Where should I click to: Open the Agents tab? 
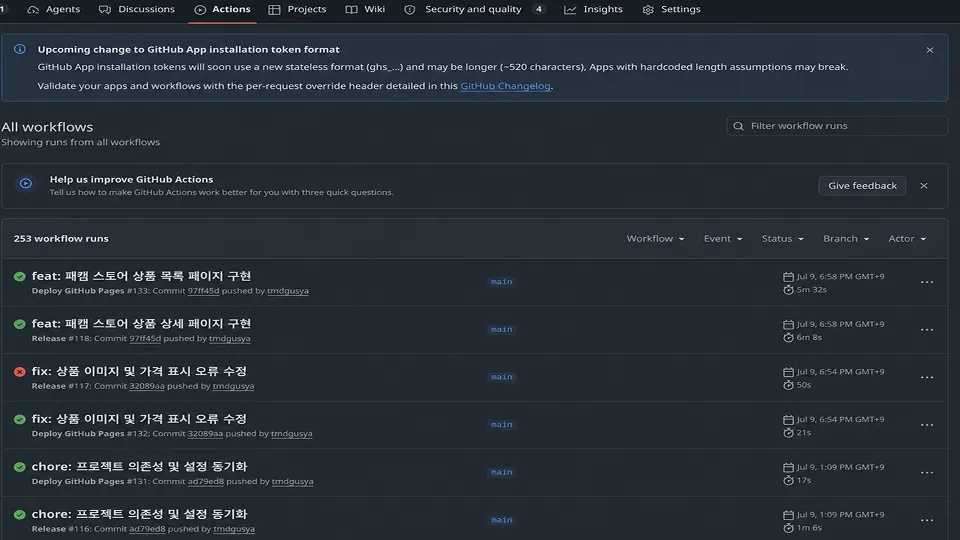(x=53, y=9)
